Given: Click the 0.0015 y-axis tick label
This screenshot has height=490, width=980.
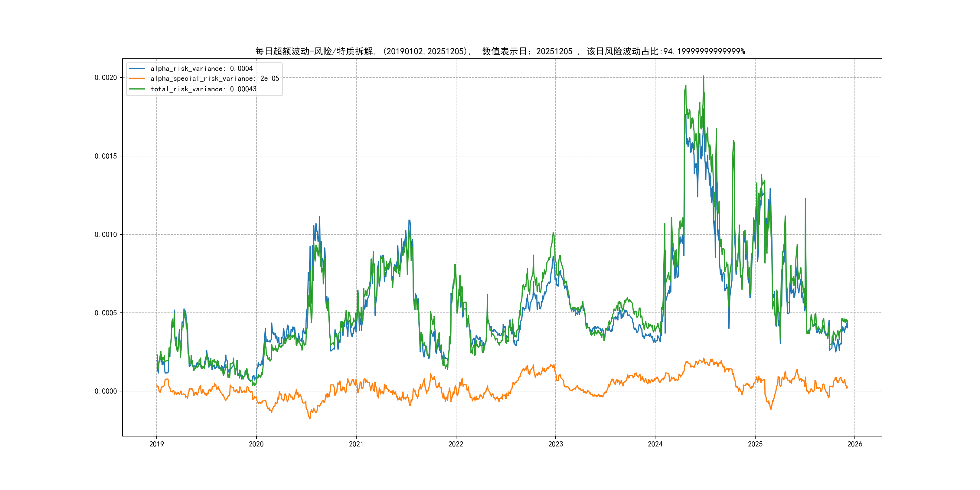Looking at the screenshot, I should 106,156.
